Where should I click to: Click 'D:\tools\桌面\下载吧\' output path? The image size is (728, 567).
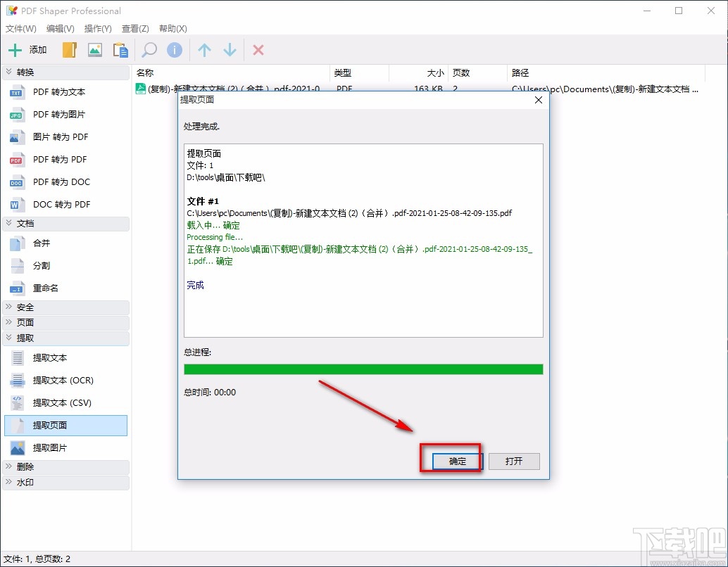[225, 177]
